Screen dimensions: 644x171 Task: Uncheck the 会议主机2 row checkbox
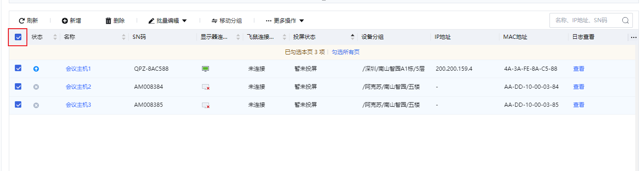click(19, 86)
